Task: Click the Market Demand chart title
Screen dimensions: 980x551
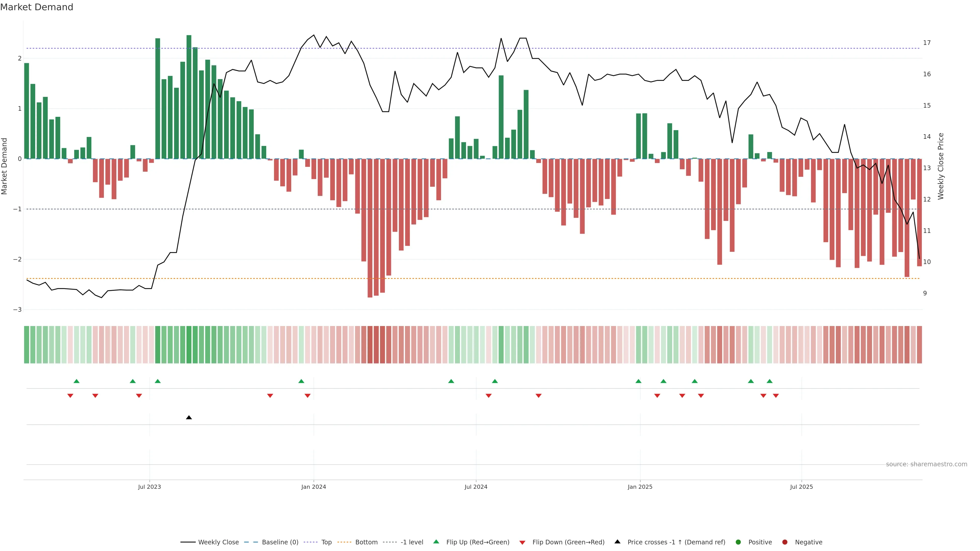Action: pyautogui.click(x=36, y=7)
